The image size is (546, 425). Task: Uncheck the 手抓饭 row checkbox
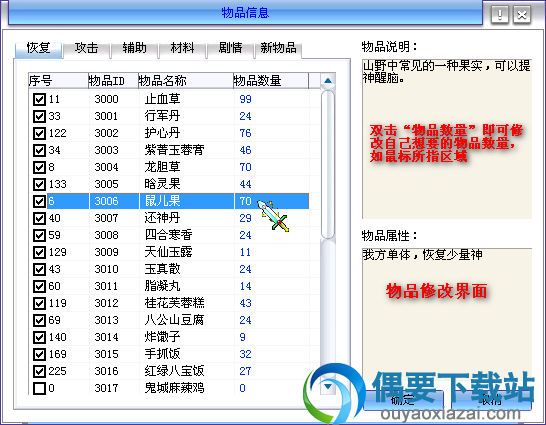point(39,354)
